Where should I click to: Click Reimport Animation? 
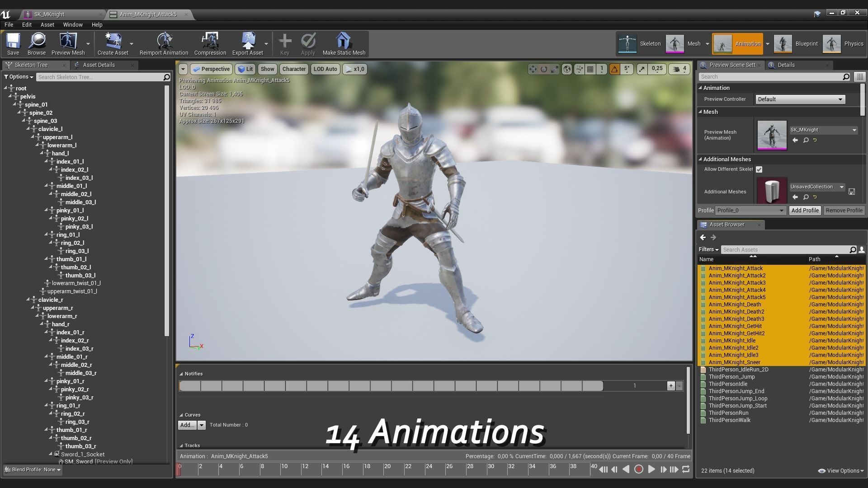pos(164,44)
